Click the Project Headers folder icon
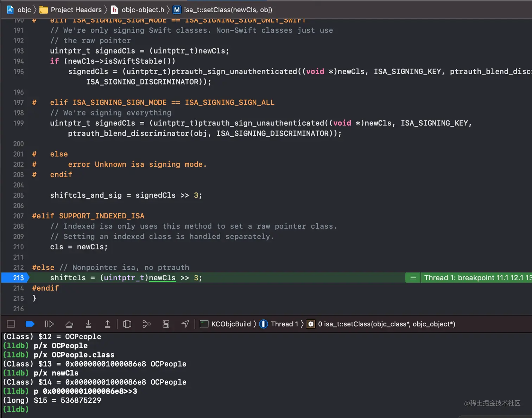 tap(44, 10)
